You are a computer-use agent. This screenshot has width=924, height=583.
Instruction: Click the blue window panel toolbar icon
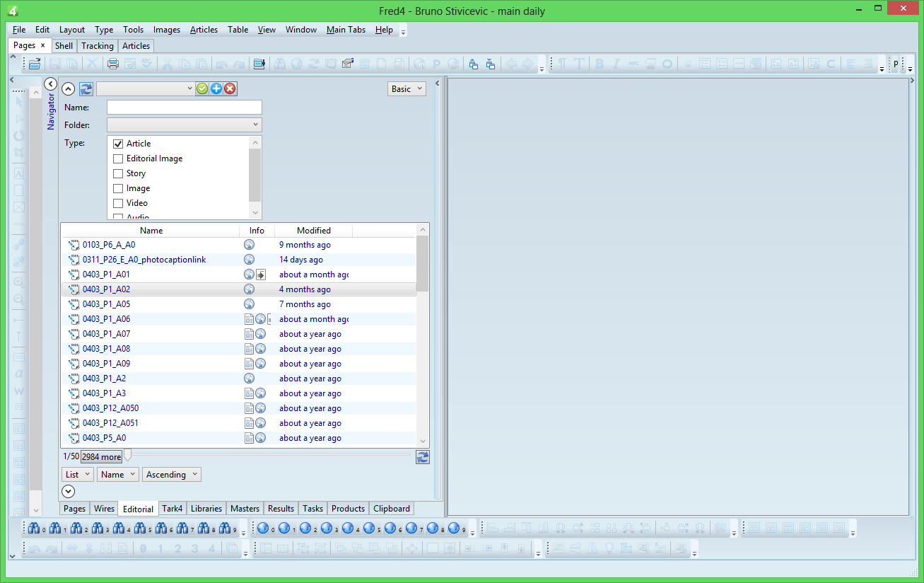click(259, 64)
